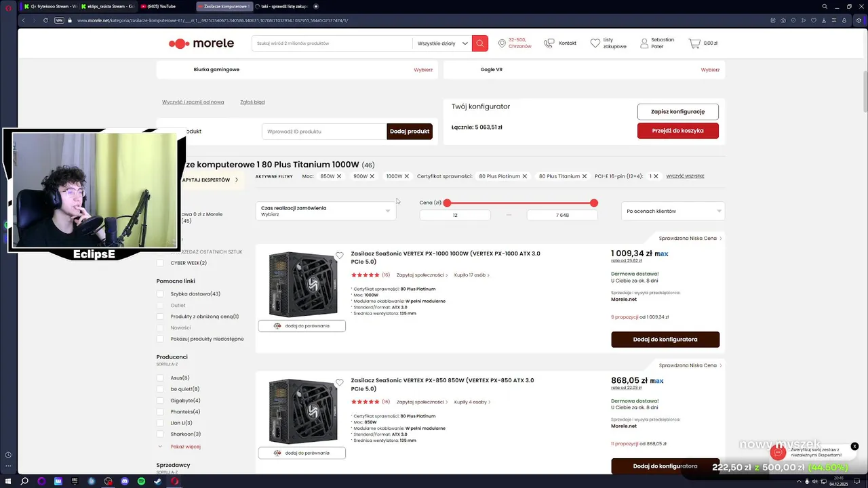Screen dimensions: 868x488
Task: Check Szybka dostawa(43) filter
Action: click(160, 294)
